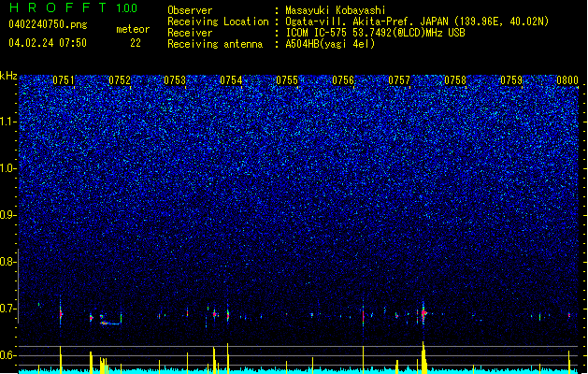
Task: Click the strong meteor echo after 0757
Action: tap(423, 312)
